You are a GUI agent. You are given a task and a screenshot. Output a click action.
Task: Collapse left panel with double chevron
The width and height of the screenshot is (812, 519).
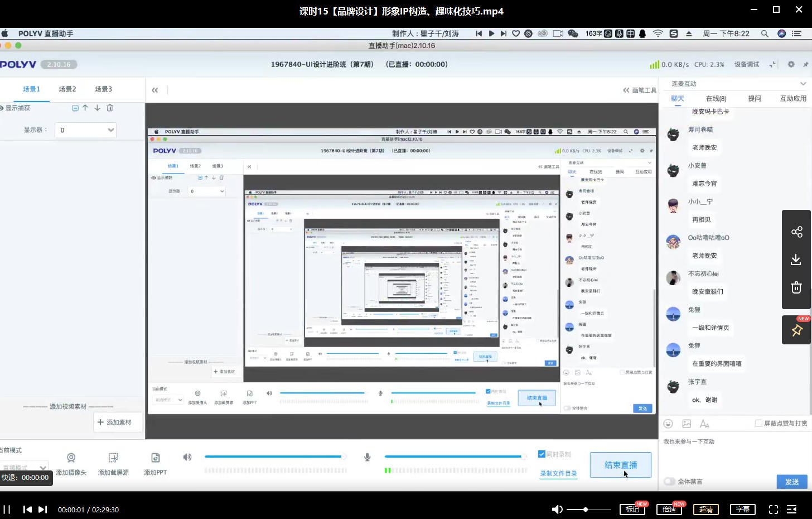coord(155,90)
